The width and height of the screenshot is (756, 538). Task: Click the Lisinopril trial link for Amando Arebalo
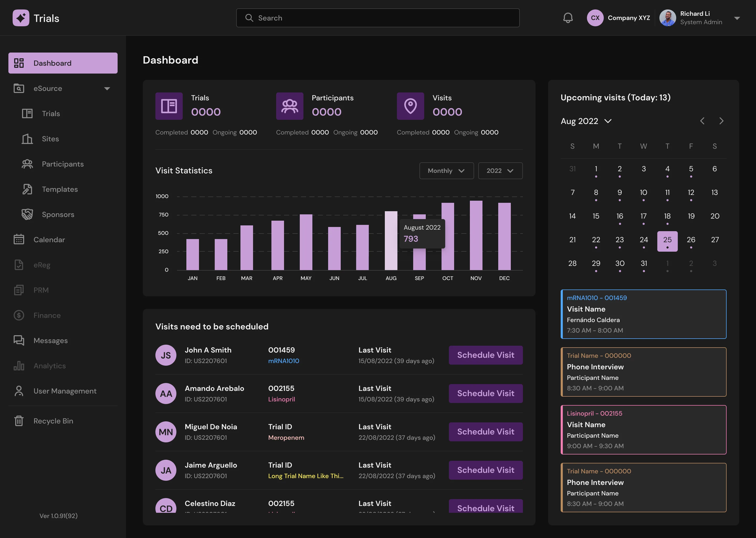[281, 399]
